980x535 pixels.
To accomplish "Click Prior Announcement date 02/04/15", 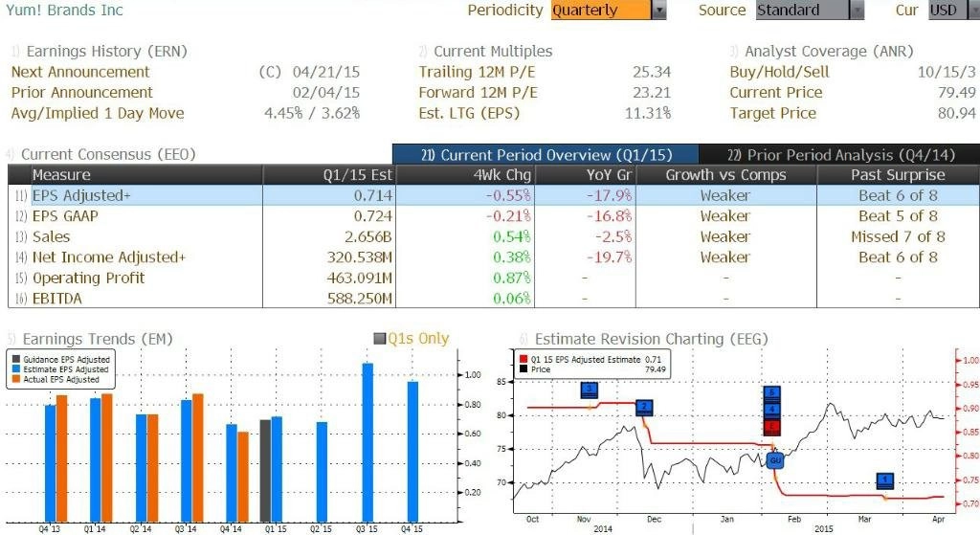I will 326,93.
